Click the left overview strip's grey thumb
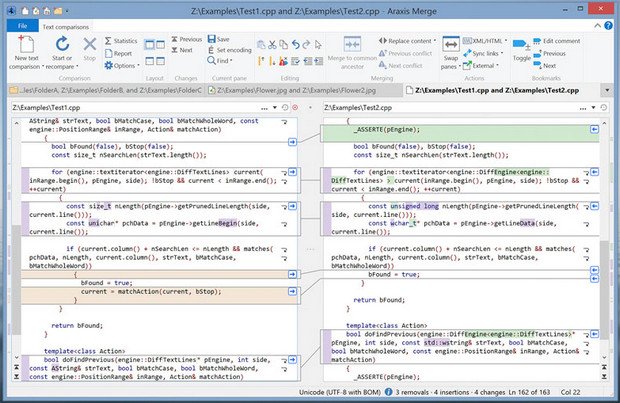 pos(16,280)
